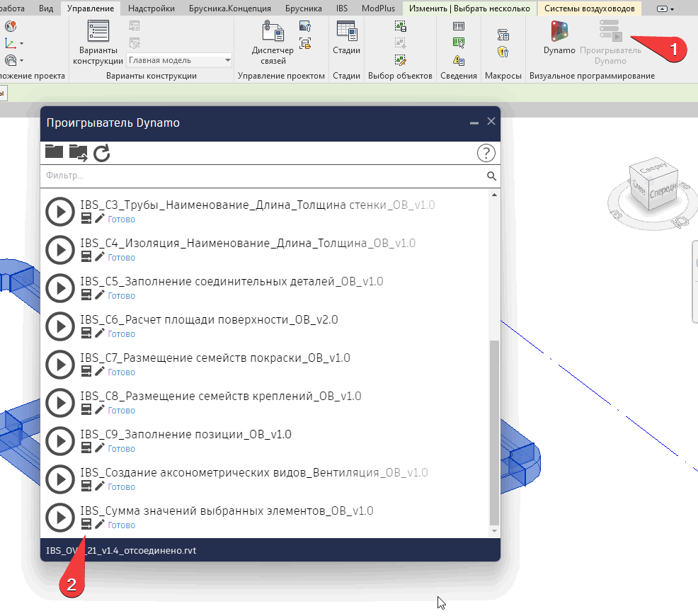This screenshot has height=616, width=698.
Task: Click the Decal Types icon below Manage Images
Action: 305,43
